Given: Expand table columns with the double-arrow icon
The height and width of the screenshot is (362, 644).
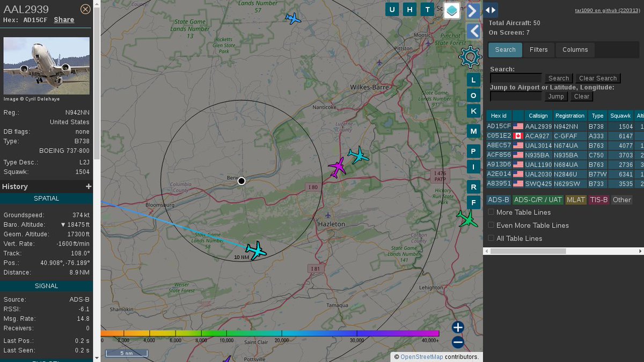Looking at the screenshot, I should point(492,10).
